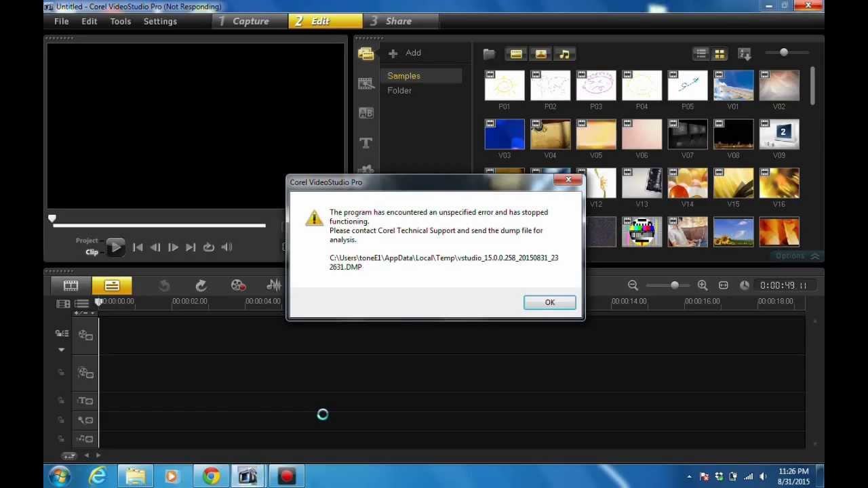Play the preview with the Play button
Screen dimensions: 868x488
click(115, 247)
